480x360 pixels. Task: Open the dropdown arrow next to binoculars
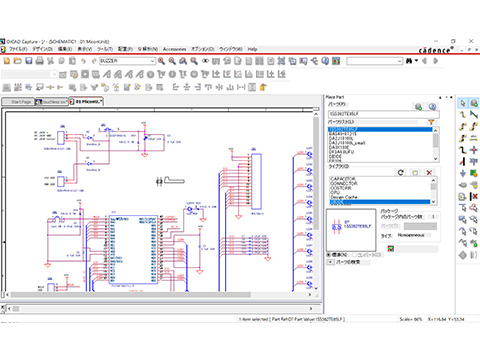click(416, 61)
